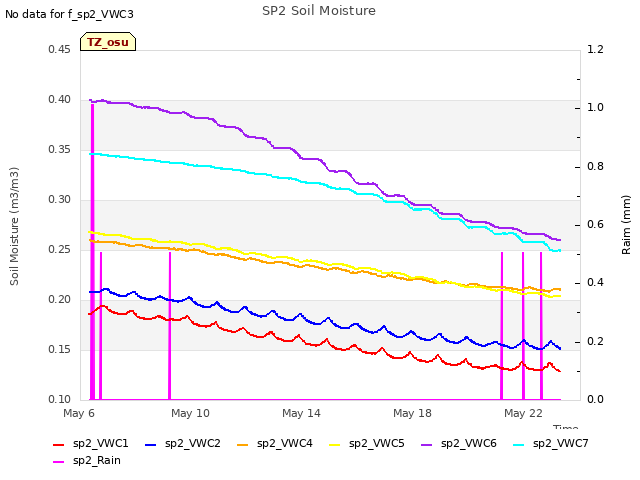Click the May 18 x-axis tick label
640x480 pixels.
click(x=412, y=413)
